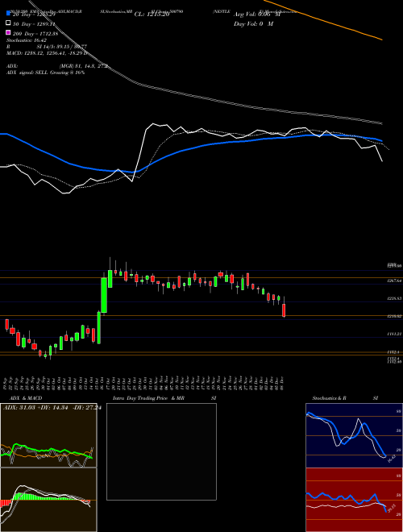This screenshot has height=532, width=403.
Task: Select the MACD values line
Action: 48,53
